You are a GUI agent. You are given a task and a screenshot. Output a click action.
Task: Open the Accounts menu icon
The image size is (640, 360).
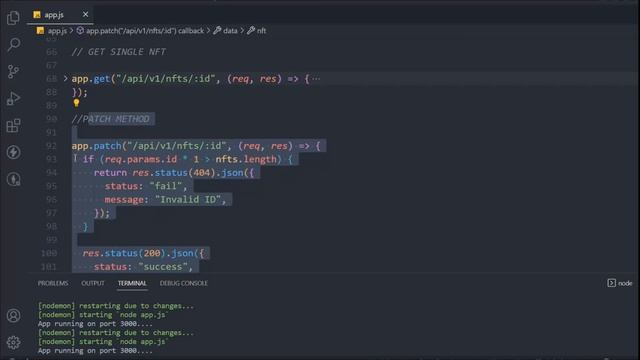click(x=13, y=316)
